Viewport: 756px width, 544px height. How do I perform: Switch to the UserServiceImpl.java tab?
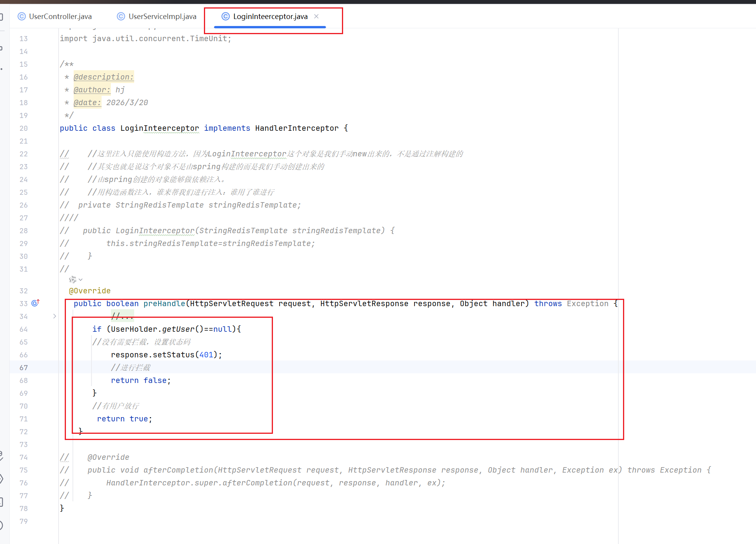(162, 16)
